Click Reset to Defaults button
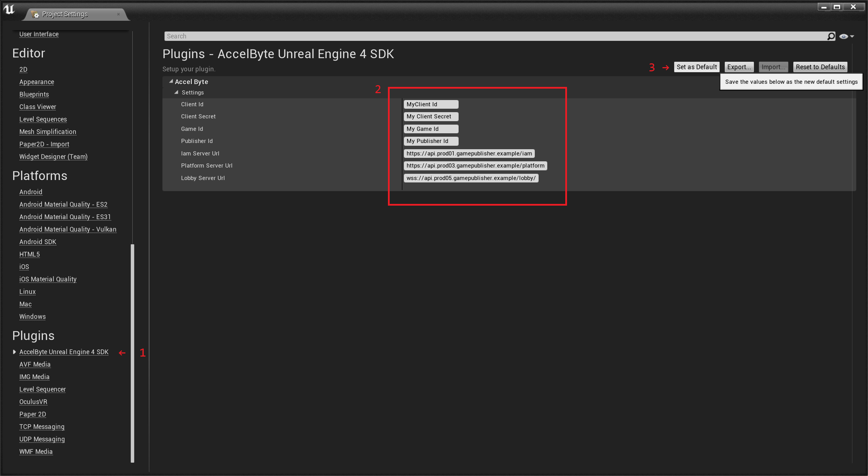868x476 pixels. click(820, 67)
